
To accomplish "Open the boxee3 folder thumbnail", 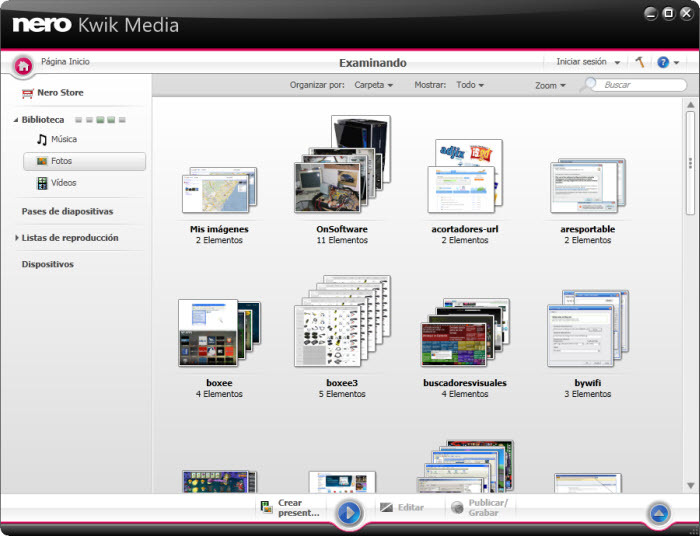I will (342, 321).
